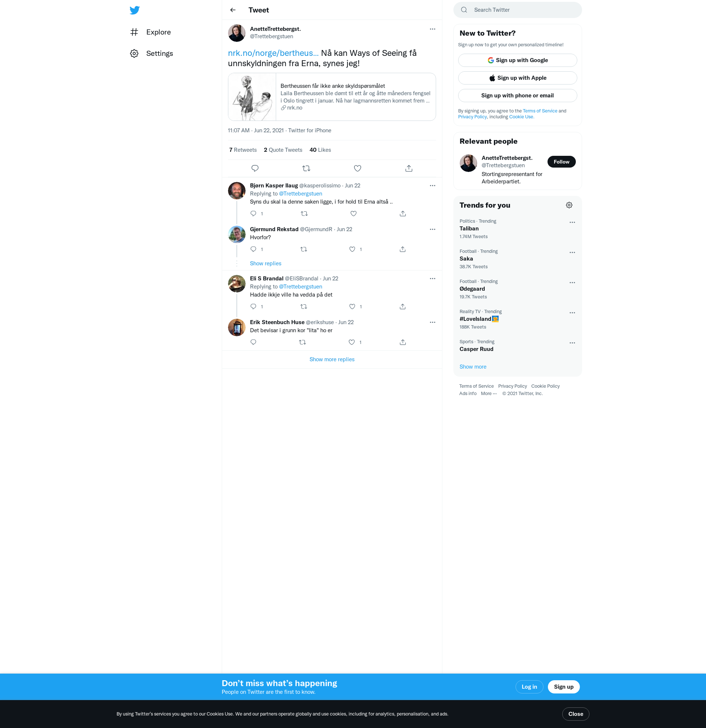Viewport: 706px width, 728px height.
Task: View the 2 Quote Tweets
Action: tap(283, 150)
